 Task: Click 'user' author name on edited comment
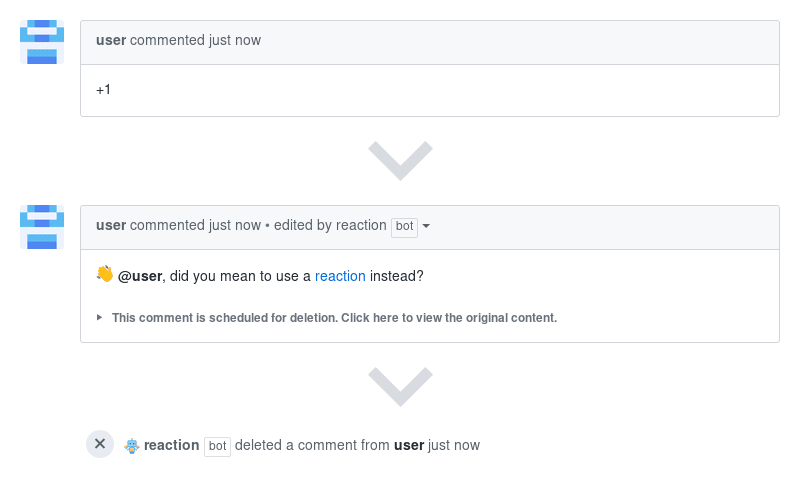(x=111, y=225)
